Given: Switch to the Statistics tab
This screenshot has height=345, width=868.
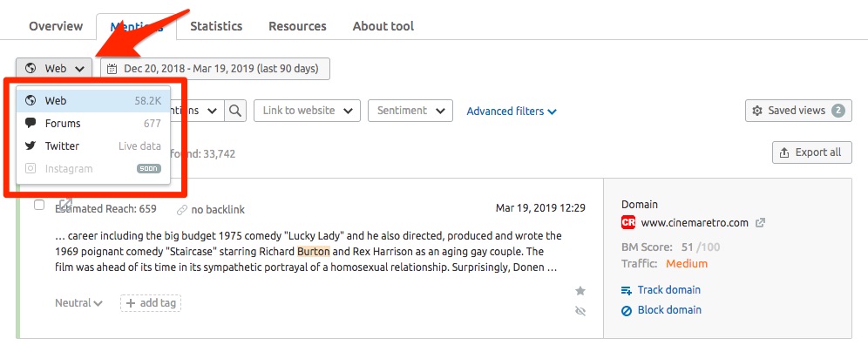Looking at the screenshot, I should pos(216,26).
